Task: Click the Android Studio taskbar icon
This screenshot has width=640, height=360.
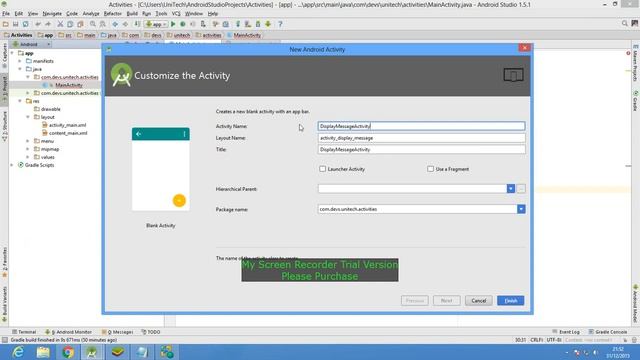Action: (92, 352)
